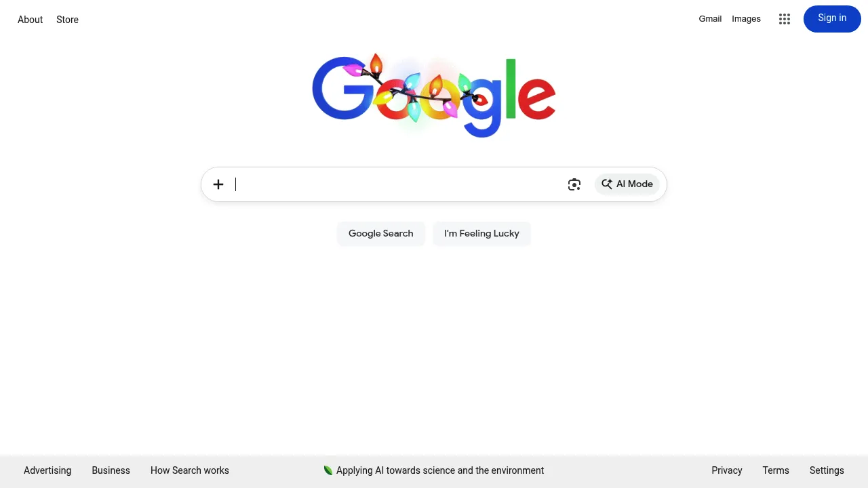Go to the About page
Image resolution: width=868 pixels, height=488 pixels.
coord(30,20)
